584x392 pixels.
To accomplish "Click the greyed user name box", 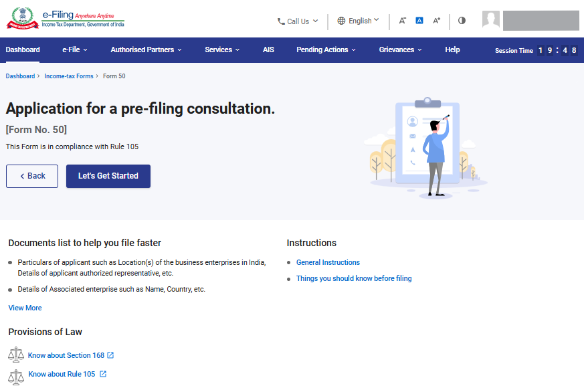I will pyautogui.click(x=541, y=21).
